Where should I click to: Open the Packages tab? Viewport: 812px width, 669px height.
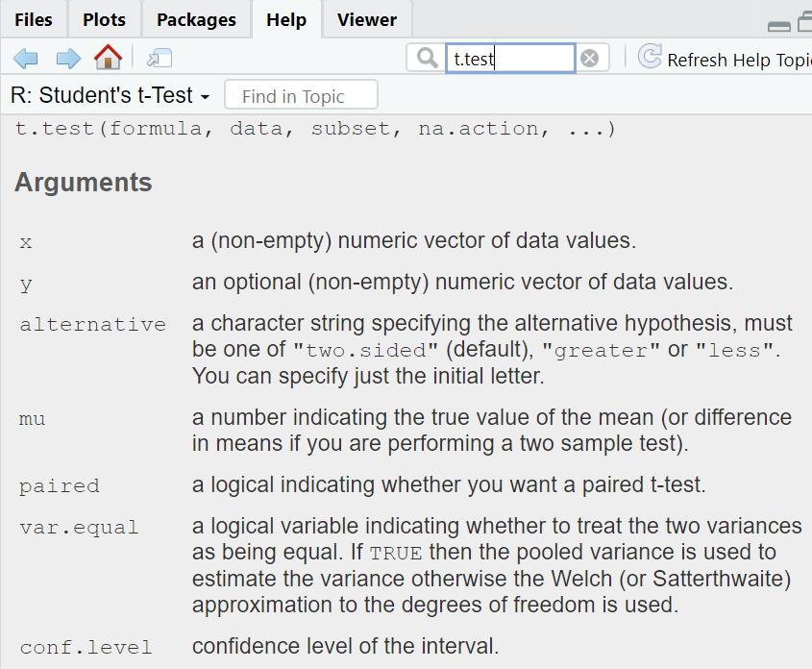pyautogui.click(x=196, y=19)
